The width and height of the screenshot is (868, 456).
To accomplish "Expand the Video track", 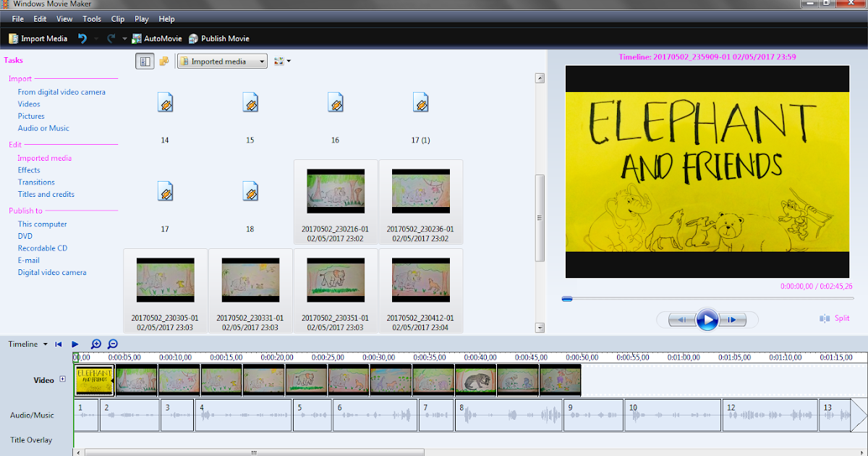I will [x=62, y=379].
